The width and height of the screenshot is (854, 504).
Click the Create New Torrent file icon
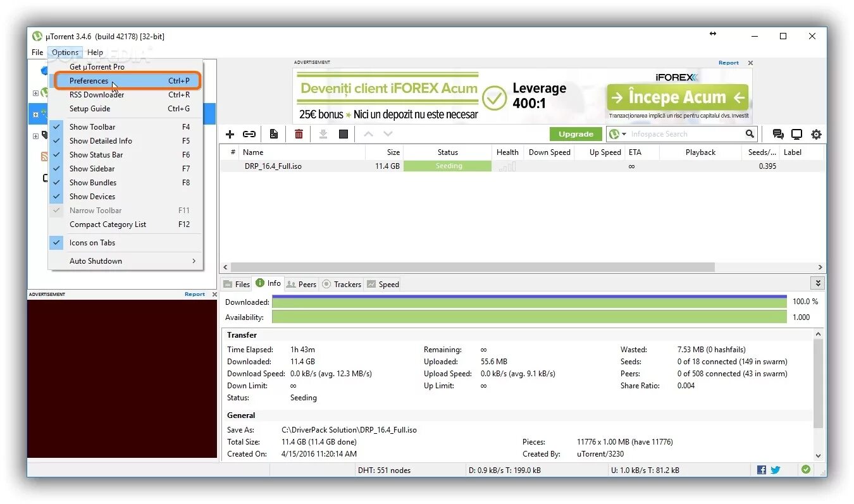pos(274,134)
